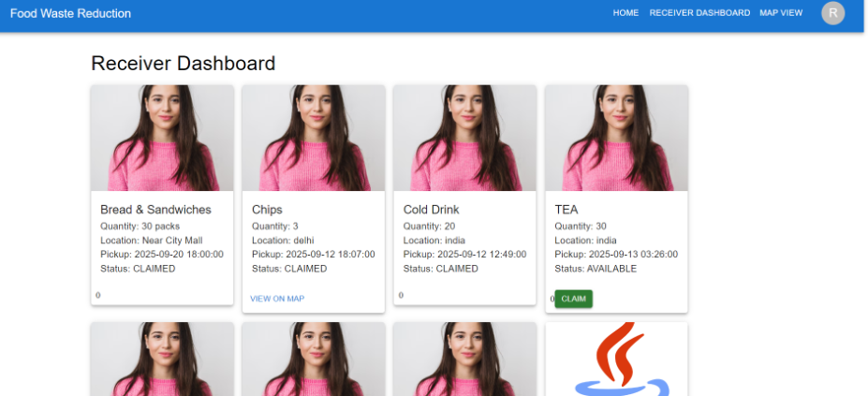Screen dimensions: 868x396
Task: Click the Receiver Dashboard page heading
Action: tap(183, 64)
